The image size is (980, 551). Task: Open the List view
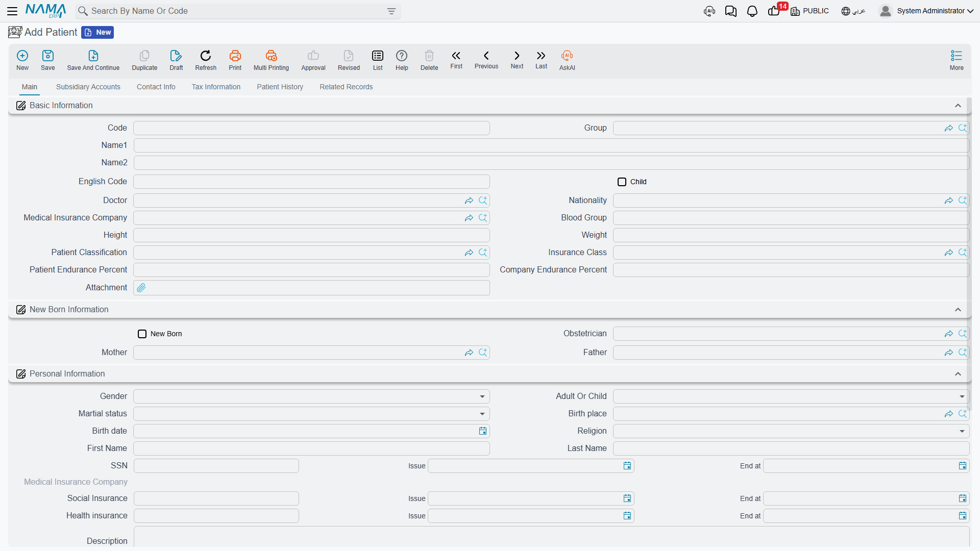click(x=378, y=60)
